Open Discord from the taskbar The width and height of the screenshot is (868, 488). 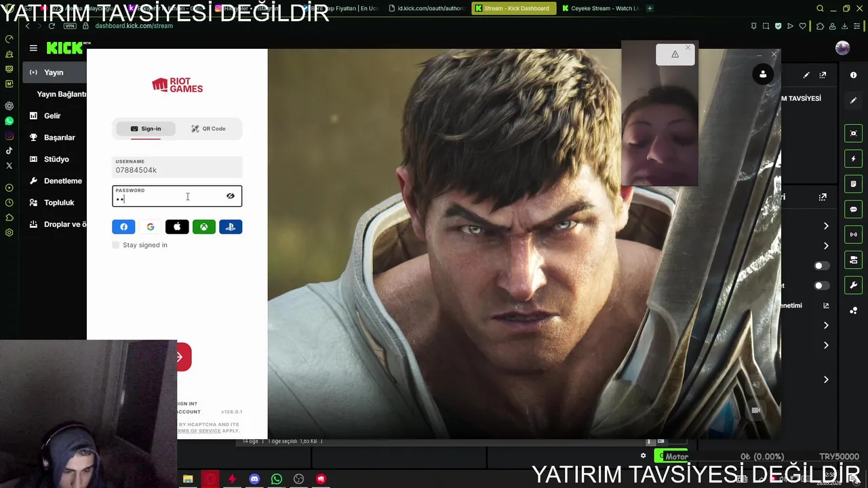254,479
